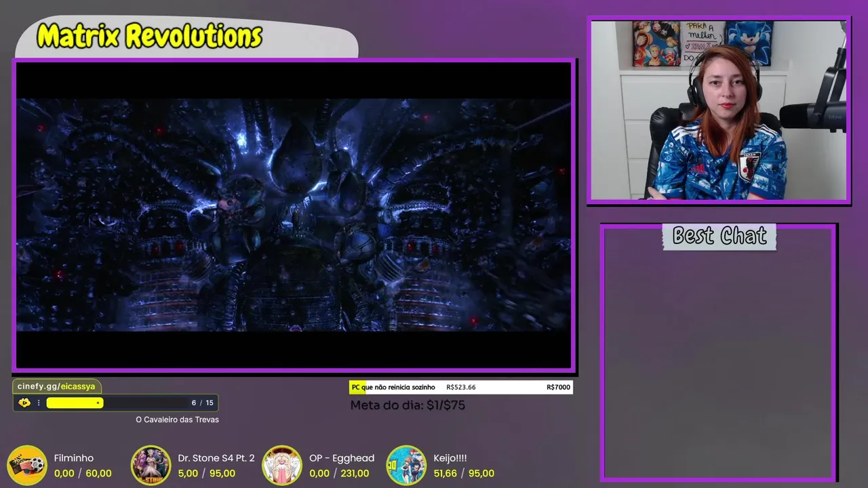Click the R$7000 goal amount
This screenshot has width=868, height=488.
(x=558, y=388)
